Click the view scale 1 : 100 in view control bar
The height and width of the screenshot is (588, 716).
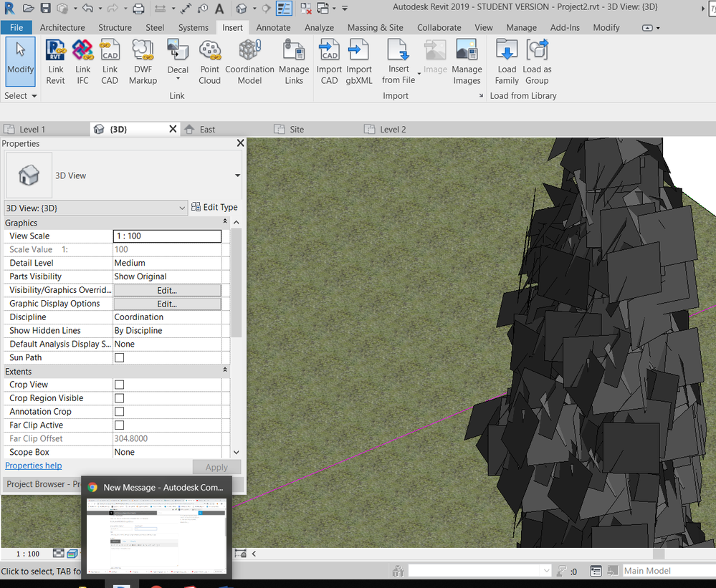(x=28, y=554)
